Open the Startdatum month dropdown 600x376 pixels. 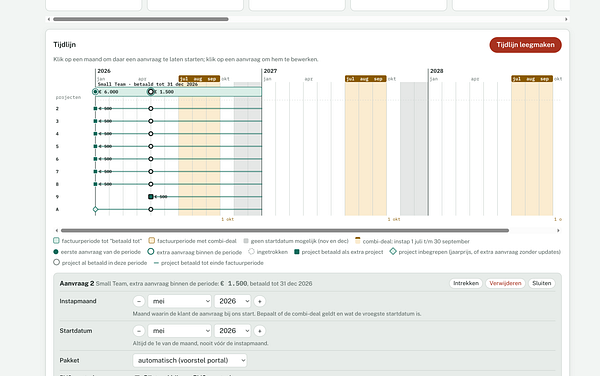pyautogui.click(x=179, y=331)
